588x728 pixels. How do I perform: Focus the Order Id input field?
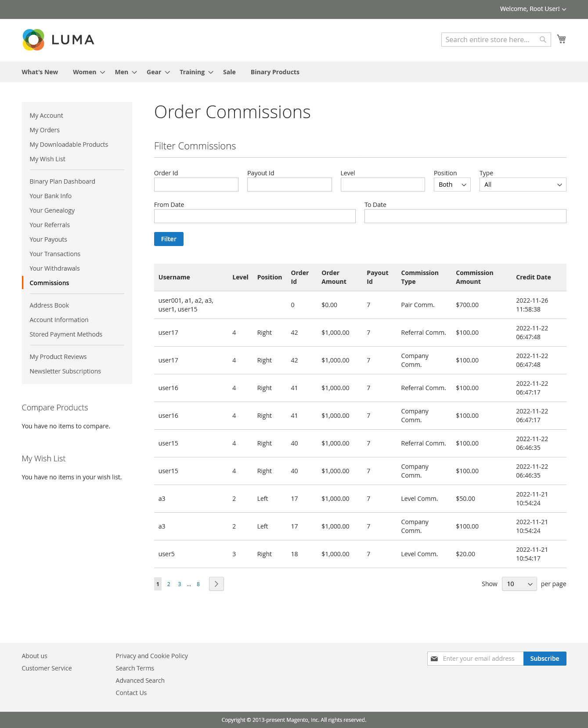(196, 185)
